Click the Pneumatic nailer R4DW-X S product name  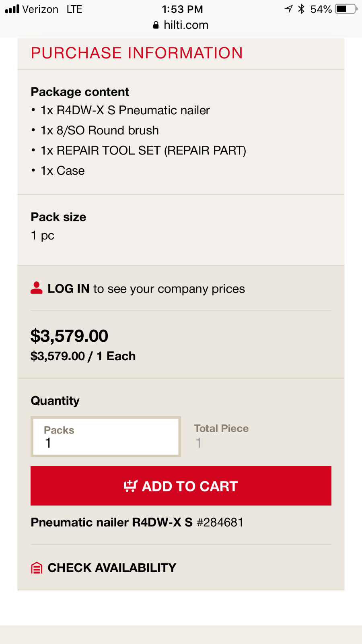[x=112, y=522]
